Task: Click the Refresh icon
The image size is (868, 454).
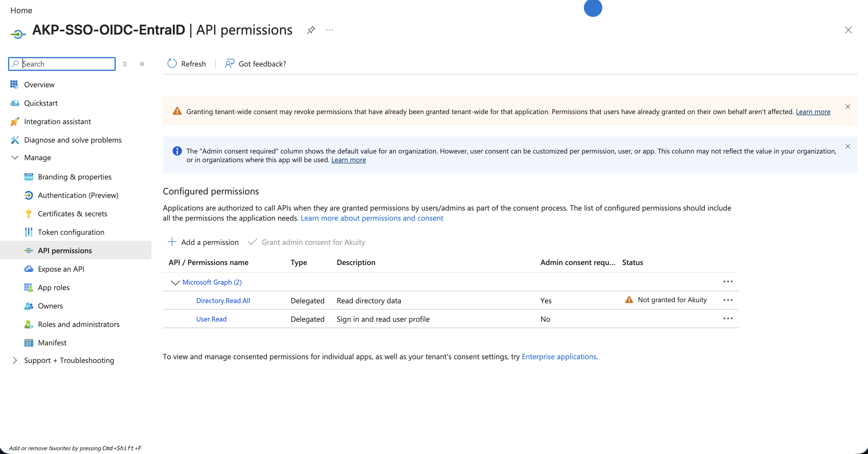Action: point(172,64)
